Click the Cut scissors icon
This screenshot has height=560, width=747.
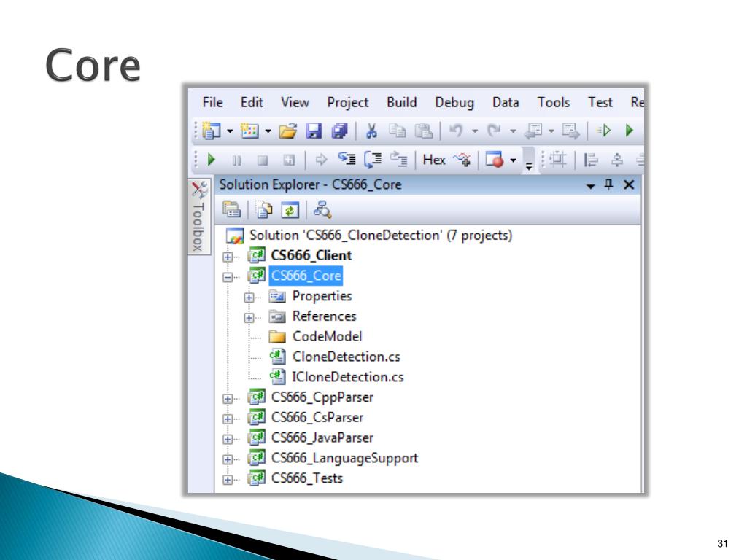coord(371,130)
